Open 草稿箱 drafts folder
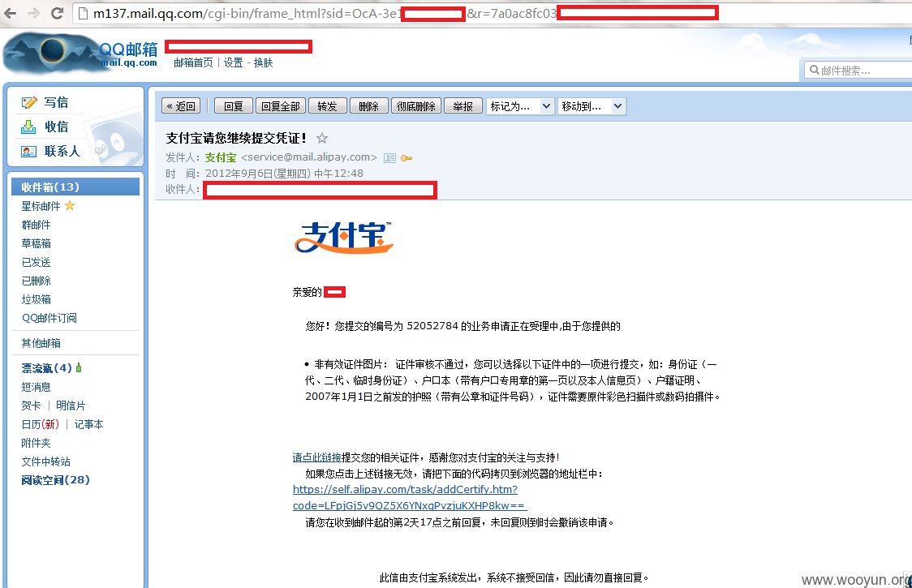The image size is (912, 588). (x=36, y=243)
